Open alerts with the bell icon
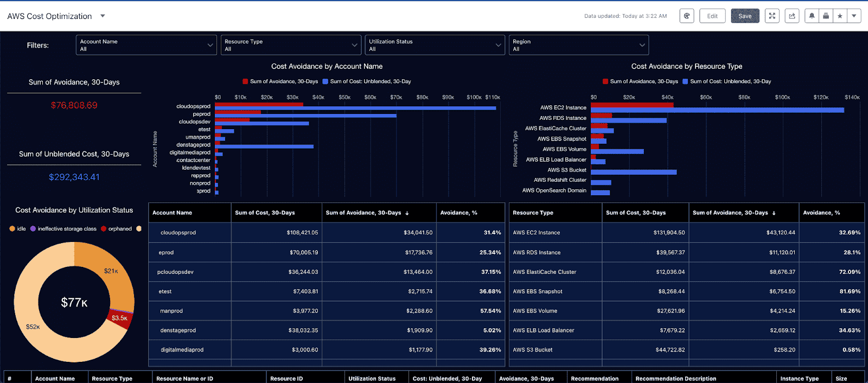The height and width of the screenshot is (383, 868). (x=812, y=16)
